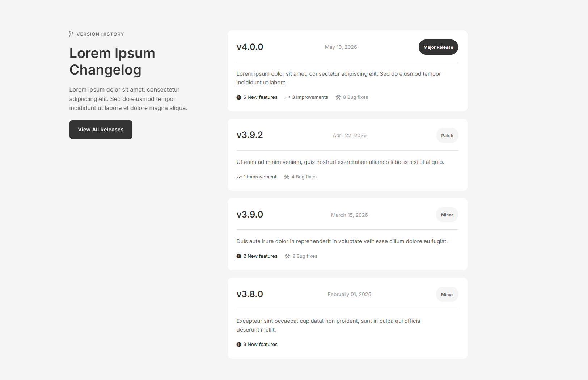Click the v3.9.0 bug fixes tools icon
The image size is (588, 380).
[x=288, y=256]
